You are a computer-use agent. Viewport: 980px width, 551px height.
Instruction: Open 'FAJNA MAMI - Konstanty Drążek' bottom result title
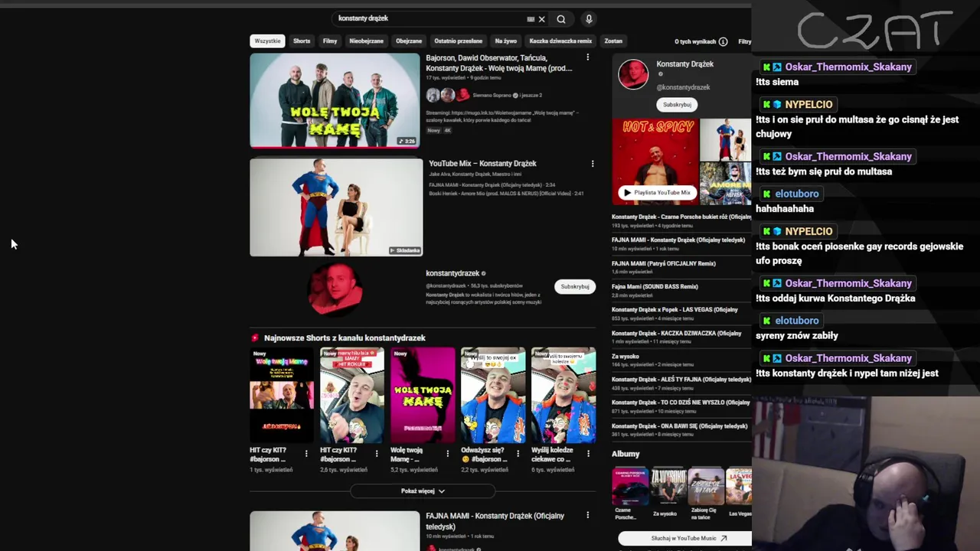(495, 521)
